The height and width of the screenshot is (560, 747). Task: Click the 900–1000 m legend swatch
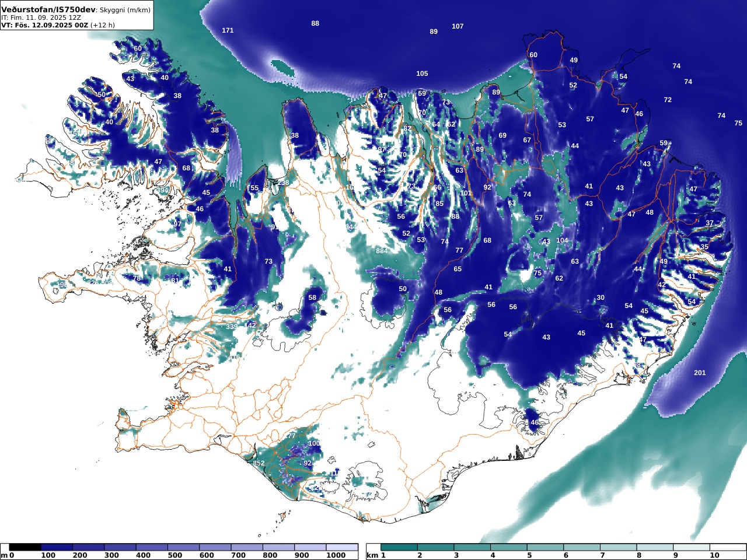(x=310, y=547)
